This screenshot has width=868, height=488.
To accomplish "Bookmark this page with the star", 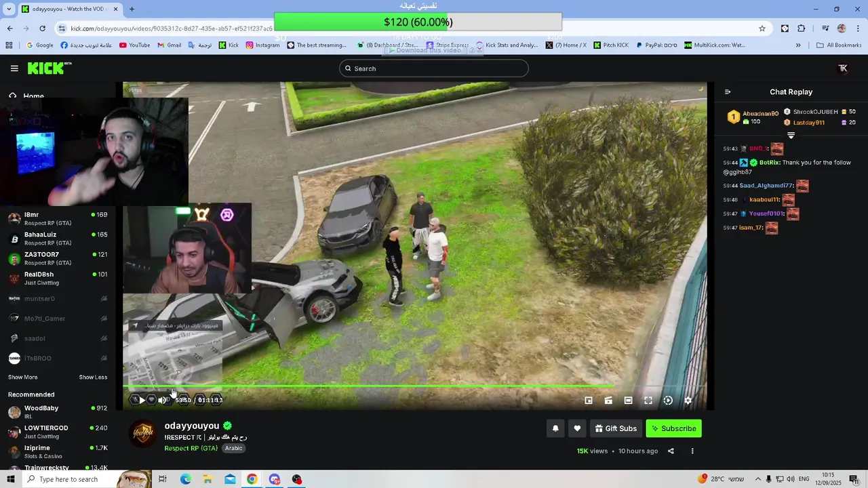I will [762, 28].
